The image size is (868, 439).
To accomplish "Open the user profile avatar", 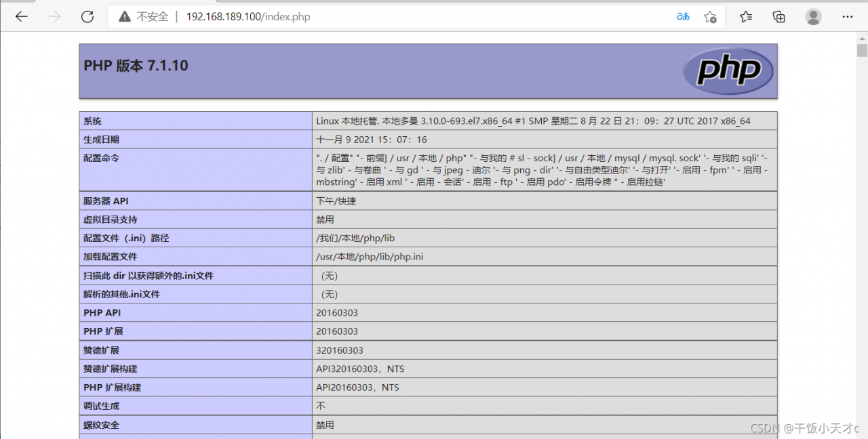I will pos(813,17).
